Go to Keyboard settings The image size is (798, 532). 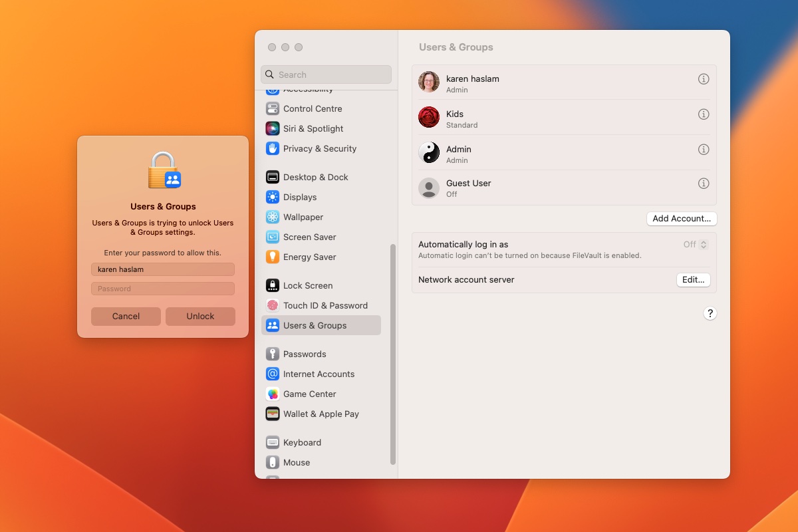[302, 442]
